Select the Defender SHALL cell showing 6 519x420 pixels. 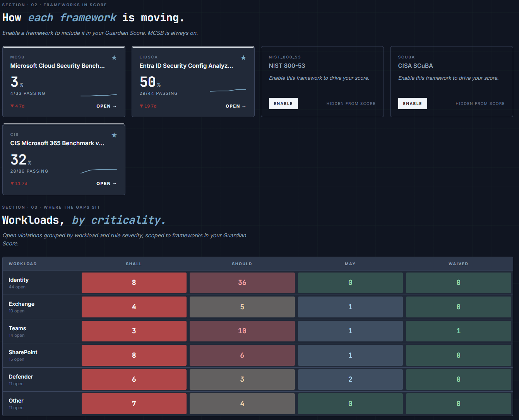pyautogui.click(x=134, y=379)
